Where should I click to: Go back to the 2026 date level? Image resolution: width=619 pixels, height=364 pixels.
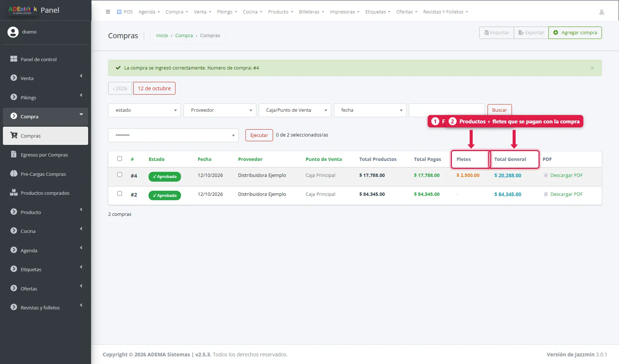click(120, 88)
